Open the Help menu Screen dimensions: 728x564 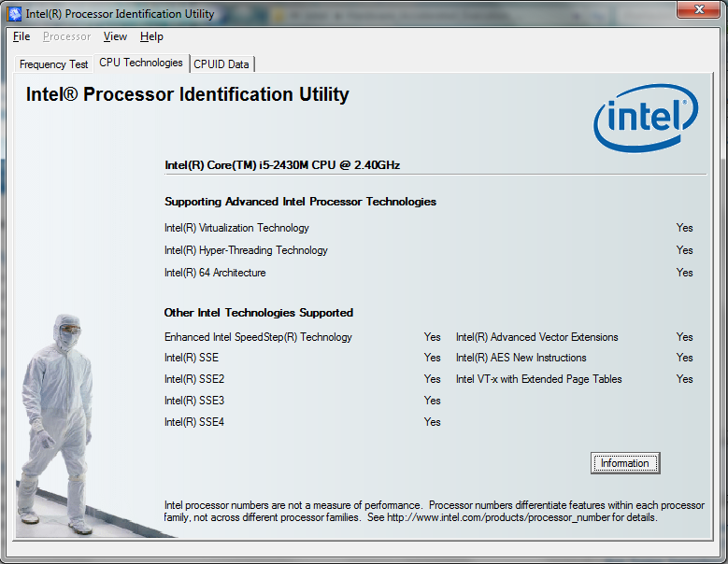[x=151, y=36]
